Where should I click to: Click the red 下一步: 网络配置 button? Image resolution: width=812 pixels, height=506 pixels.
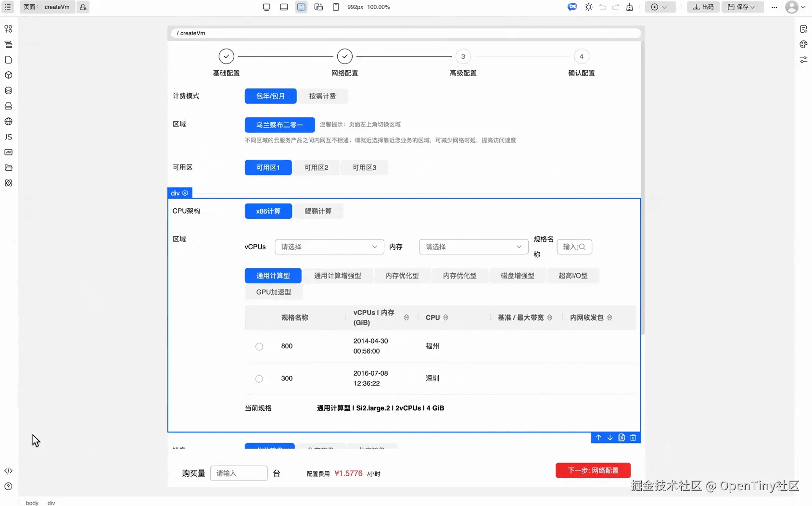coord(593,470)
